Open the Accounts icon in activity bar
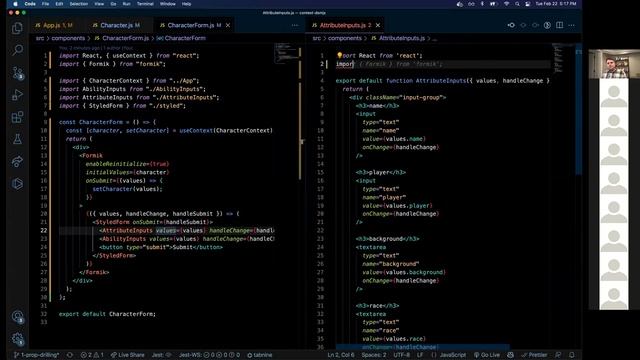The width and height of the screenshot is (640, 360). (x=18, y=317)
